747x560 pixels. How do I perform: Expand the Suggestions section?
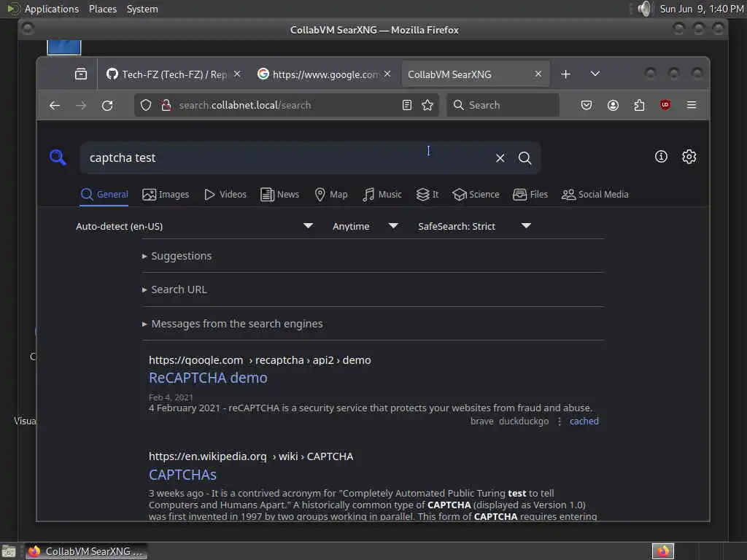coord(177,256)
